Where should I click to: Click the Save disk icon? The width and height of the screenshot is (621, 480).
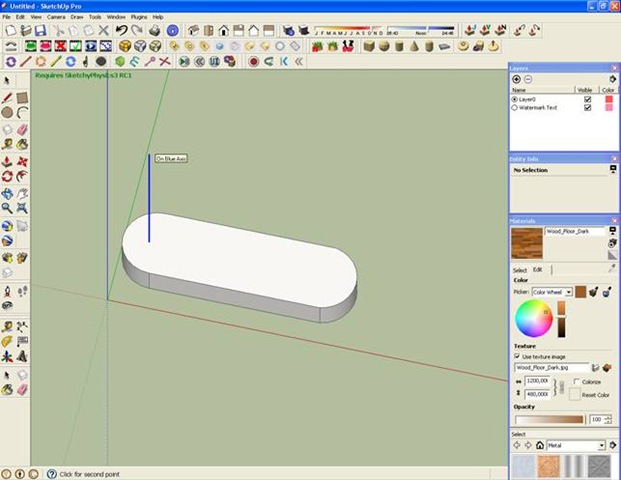tap(41, 31)
